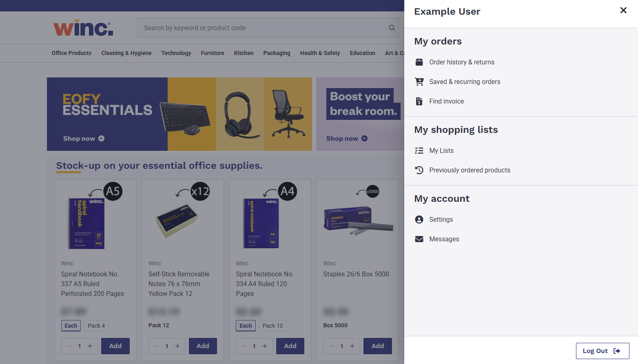Open the Furniture menu

pos(213,53)
